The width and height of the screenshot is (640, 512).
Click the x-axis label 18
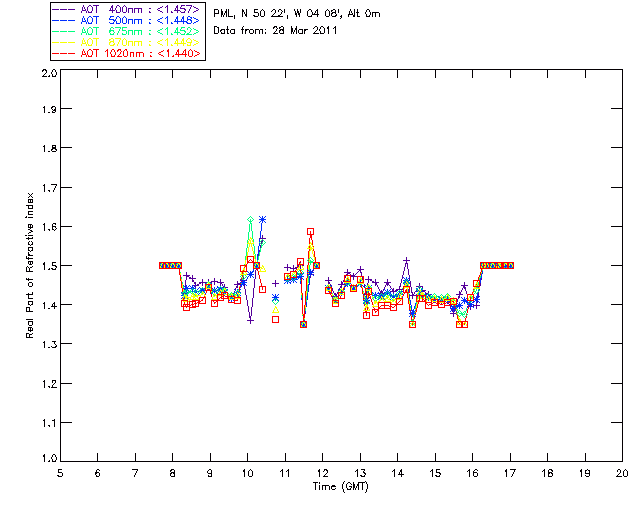pyautogui.click(x=548, y=473)
